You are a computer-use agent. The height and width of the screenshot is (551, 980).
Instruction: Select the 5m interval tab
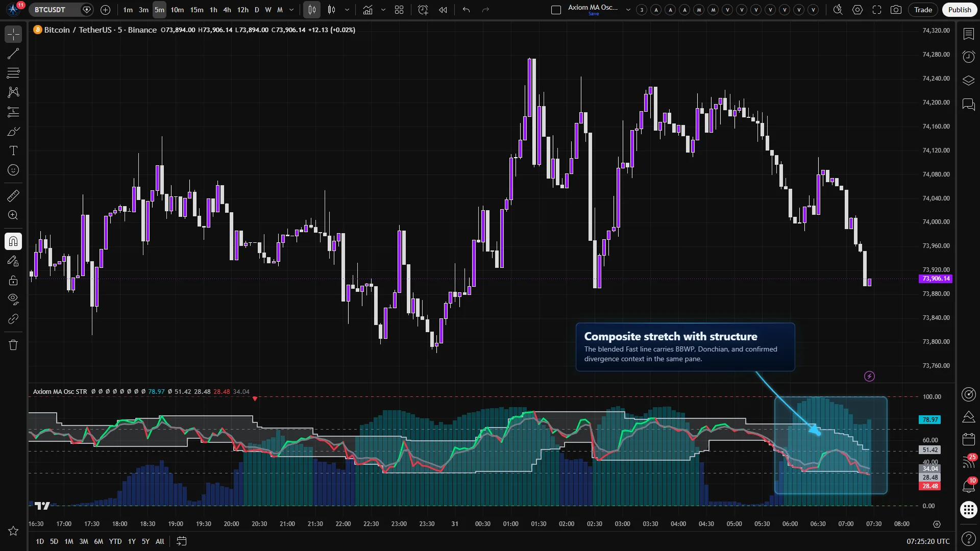tap(159, 10)
